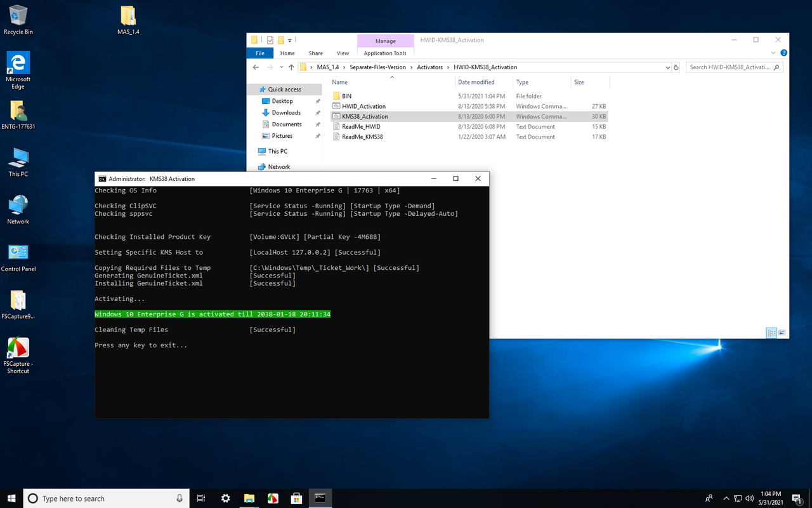The height and width of the screenshot is (508, 812).
Task: Select Quick access in navigation pane
Action: point(284,90)
